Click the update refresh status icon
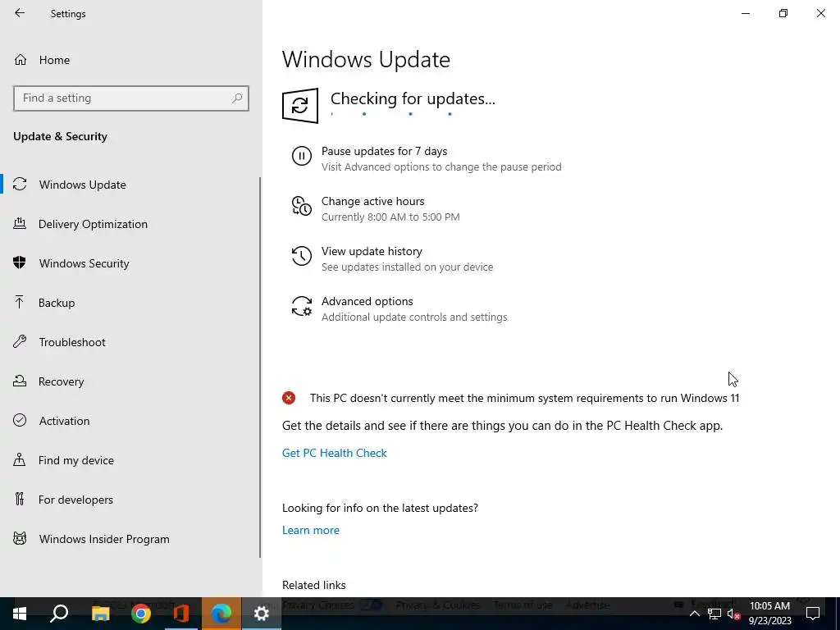This screenshot has height=630, width=840. click(x=300, y=106)
